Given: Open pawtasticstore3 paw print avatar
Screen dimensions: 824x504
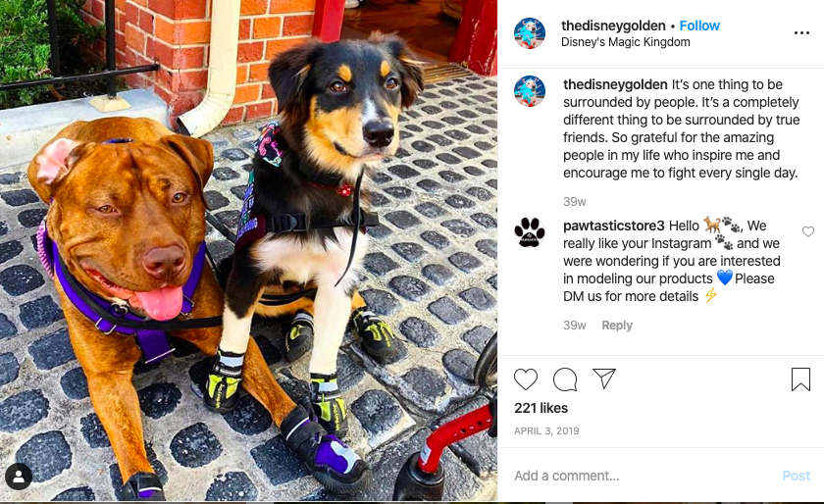Looking at the screenshot, I should tap(529, 231).
